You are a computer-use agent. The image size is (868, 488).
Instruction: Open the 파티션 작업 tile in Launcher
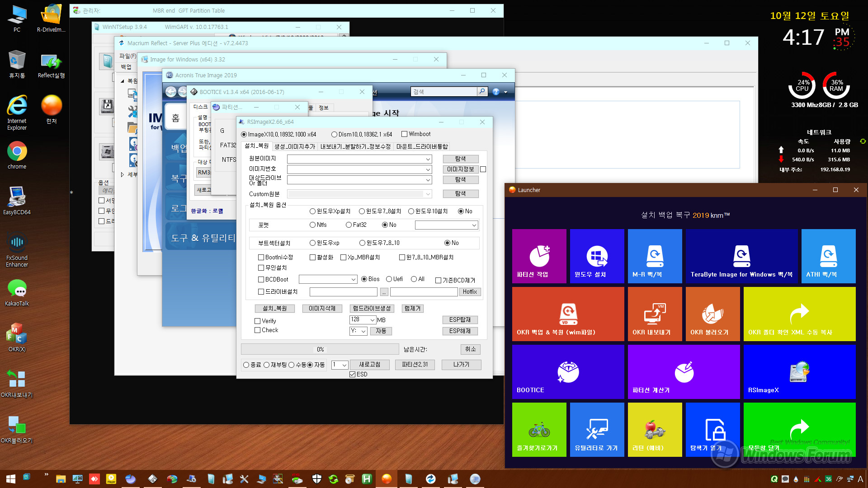(539, 256)
